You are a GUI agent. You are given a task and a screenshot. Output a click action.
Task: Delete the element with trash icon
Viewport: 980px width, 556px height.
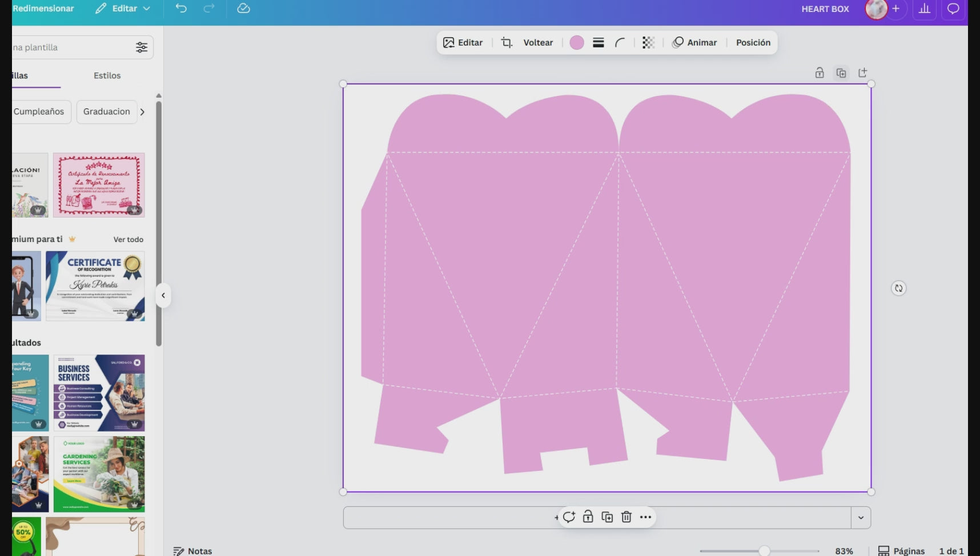click(x=626, y=517)
